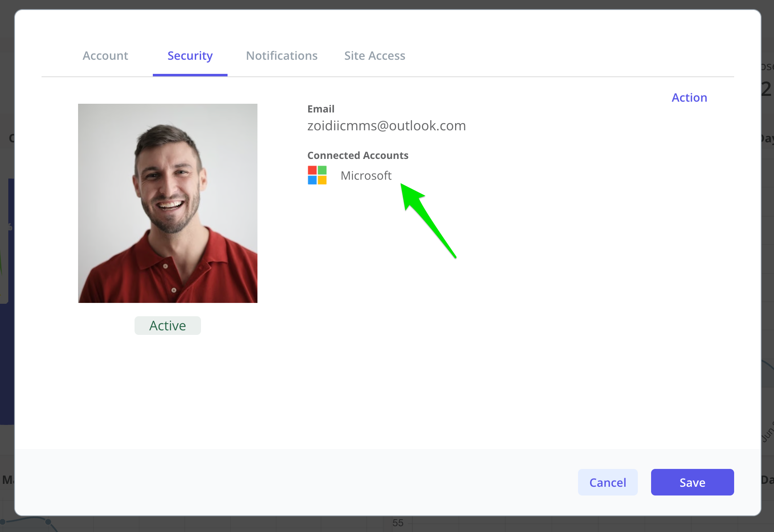Go to the Site Access tab
The height and width of the screenshot is (532, 774).
375,56
